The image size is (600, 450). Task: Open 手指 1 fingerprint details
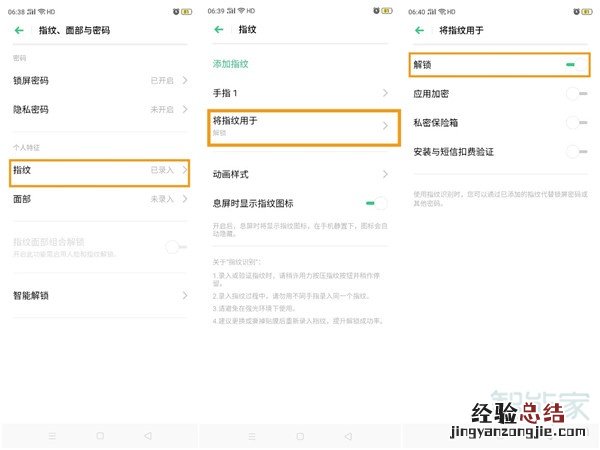[300, 93]
